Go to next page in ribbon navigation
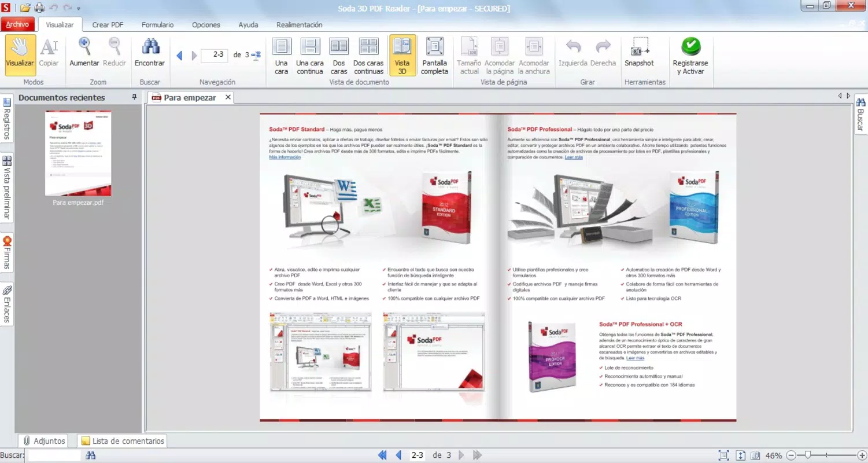The width and height of the screenshot is (868, 463). click(194, 56)
